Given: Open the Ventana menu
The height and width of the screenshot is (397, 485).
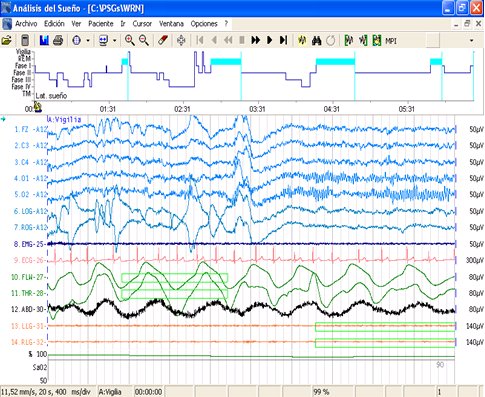Looking at the screenshot, I should (x=171, y=24).
